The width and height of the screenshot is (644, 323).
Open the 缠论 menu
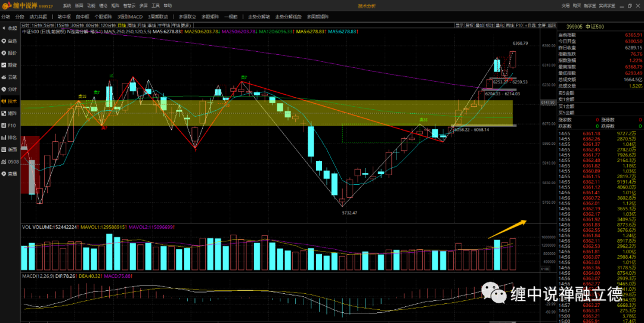coord(103,6)
